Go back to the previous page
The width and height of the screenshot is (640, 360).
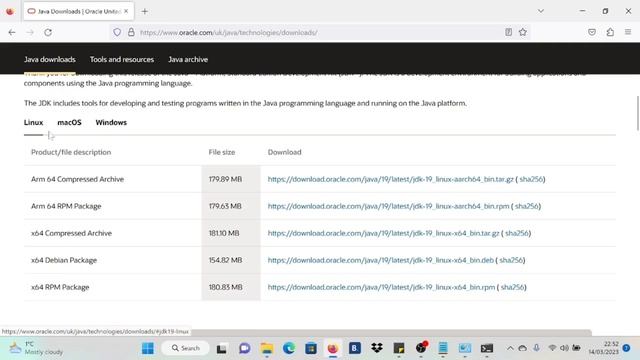click(12, 32)
